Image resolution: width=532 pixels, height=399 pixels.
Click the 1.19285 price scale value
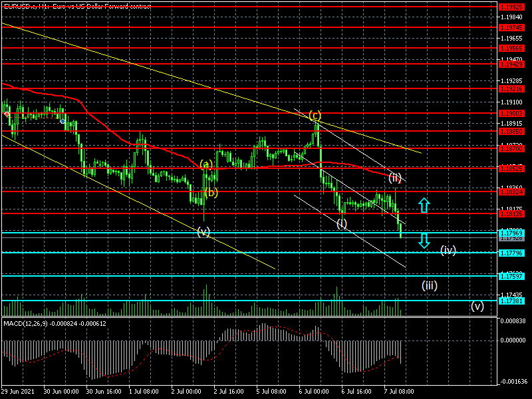pos(511,80)
